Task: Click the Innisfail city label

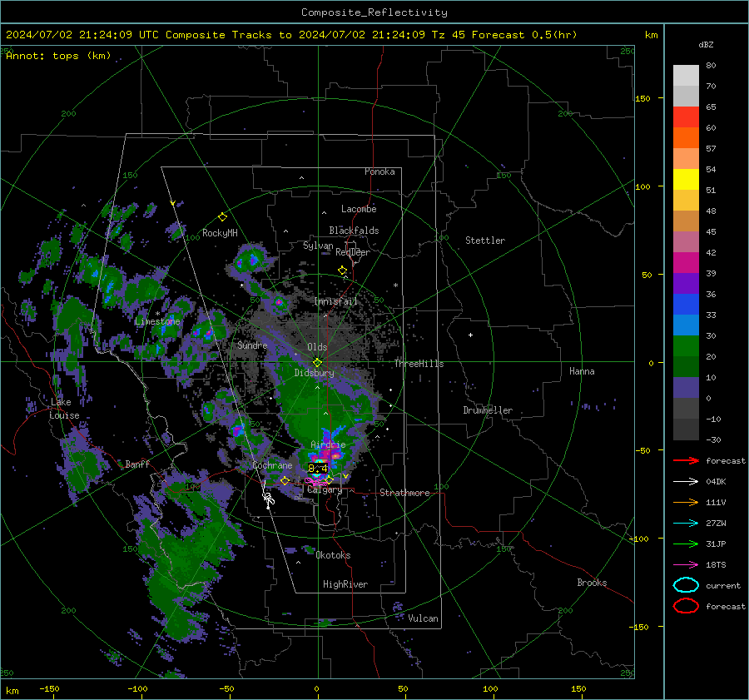Action: (336, 301)
